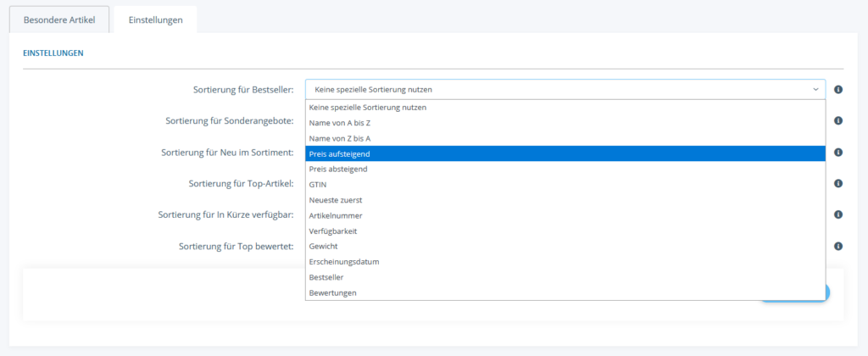Image resolution: width=868 pixels, height=356 pixels.
Task: Click info icon beside Sortierung für Top-Artikel
Action: [838, 183]
